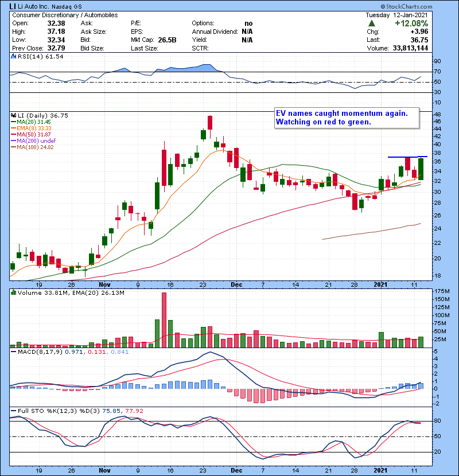Click the MA(50) 31.87 legend entry
The height and width of the screenshot is (476, 459).
click(31, 134)
